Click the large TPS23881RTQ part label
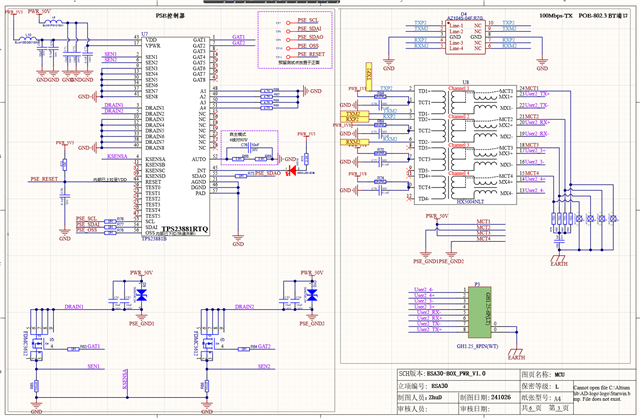The height and width of the screenshot is (418, 640). 185,229
